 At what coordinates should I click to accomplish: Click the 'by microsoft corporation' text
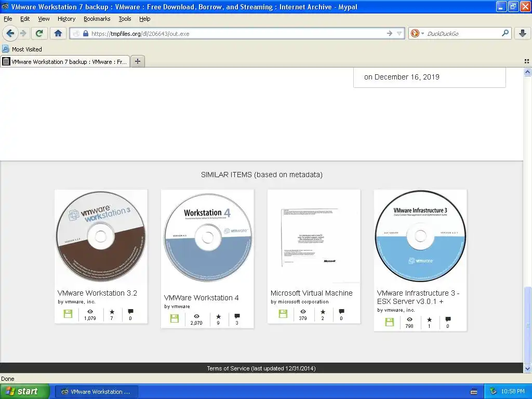tap(300, 302)
